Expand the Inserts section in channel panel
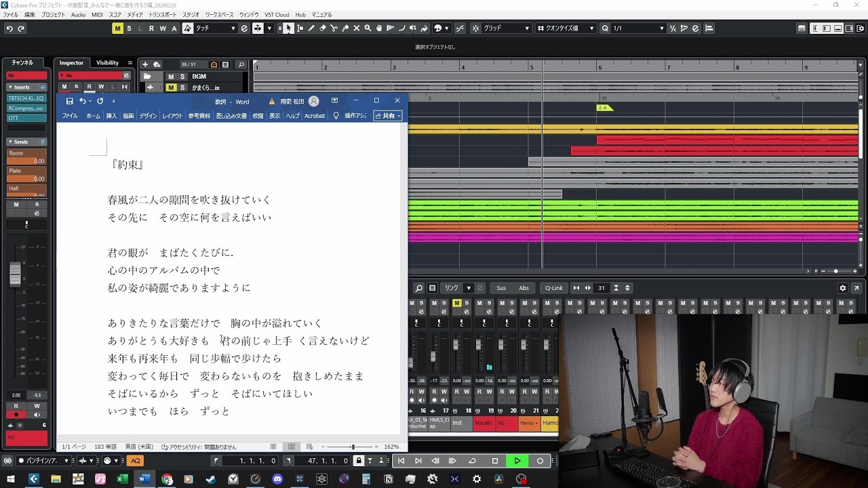 22,87
